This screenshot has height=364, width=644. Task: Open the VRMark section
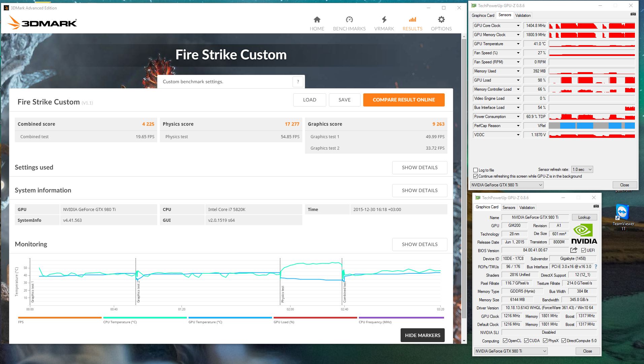(x=384, y=24)
